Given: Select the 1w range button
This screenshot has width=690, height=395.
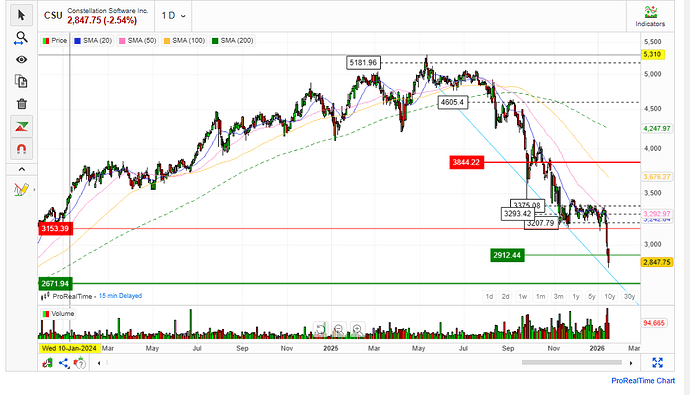Looking at the screenshot, I should tap(522, 296).
